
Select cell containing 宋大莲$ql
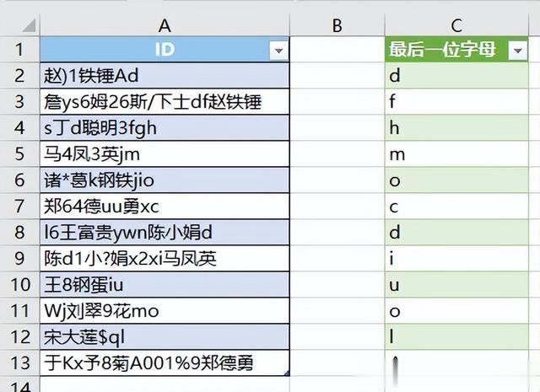(x=165, y=337)
